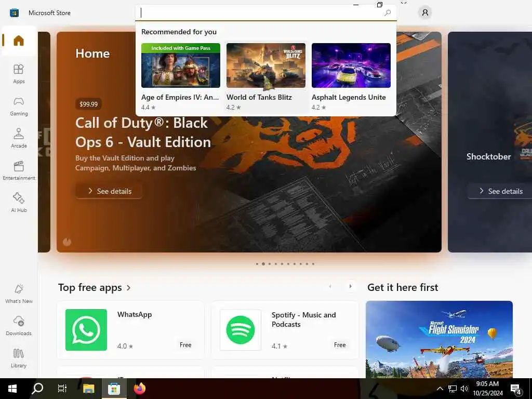This screenshot has width=532, height=399.
Task: Open the WhatsApp app listing
Action: point(131,330)
